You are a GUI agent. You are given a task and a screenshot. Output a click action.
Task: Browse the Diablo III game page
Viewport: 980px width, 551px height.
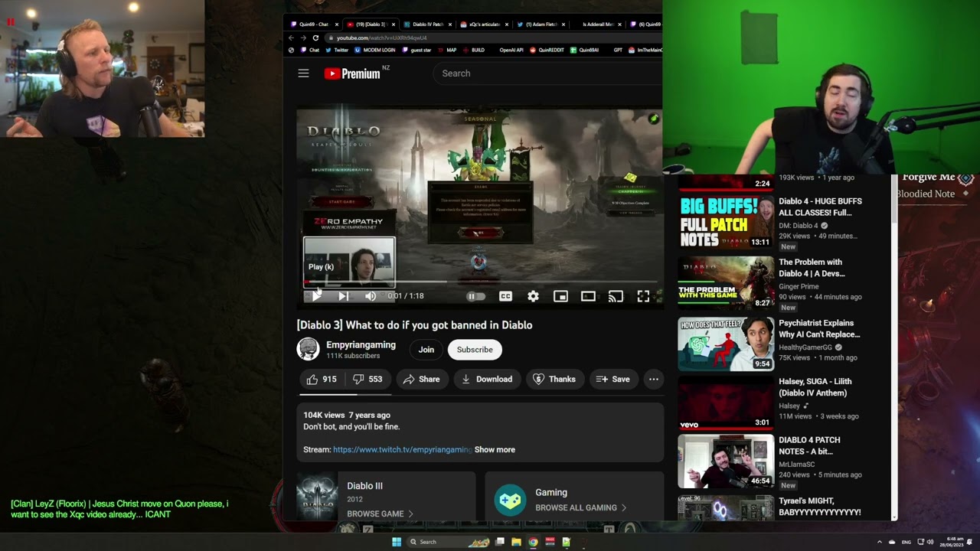coord(380,514)
